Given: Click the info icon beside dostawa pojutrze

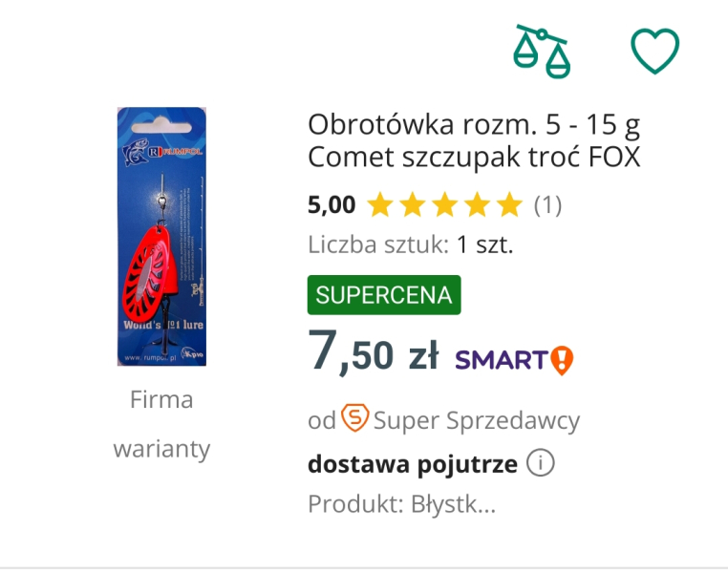Looking at the screenshot, I should pyautogui.click(x=541, y=465).
